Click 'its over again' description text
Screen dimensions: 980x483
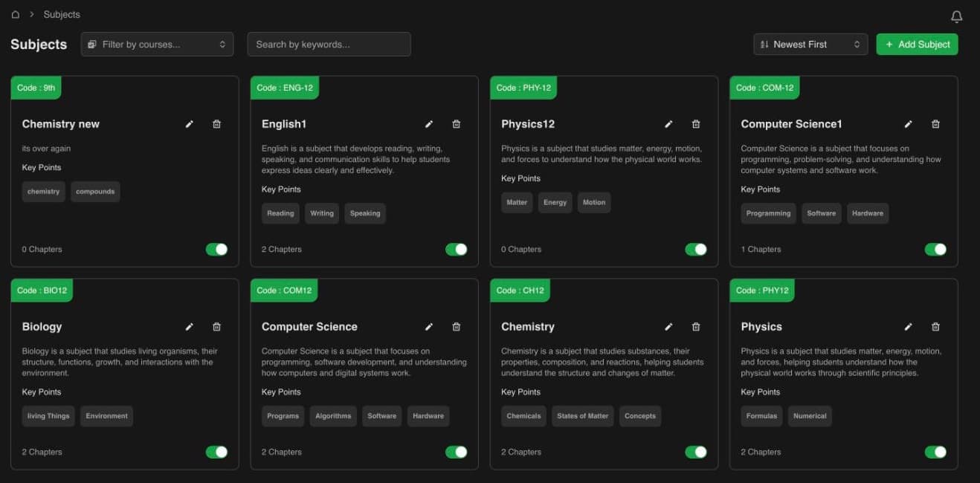(46, 149)
